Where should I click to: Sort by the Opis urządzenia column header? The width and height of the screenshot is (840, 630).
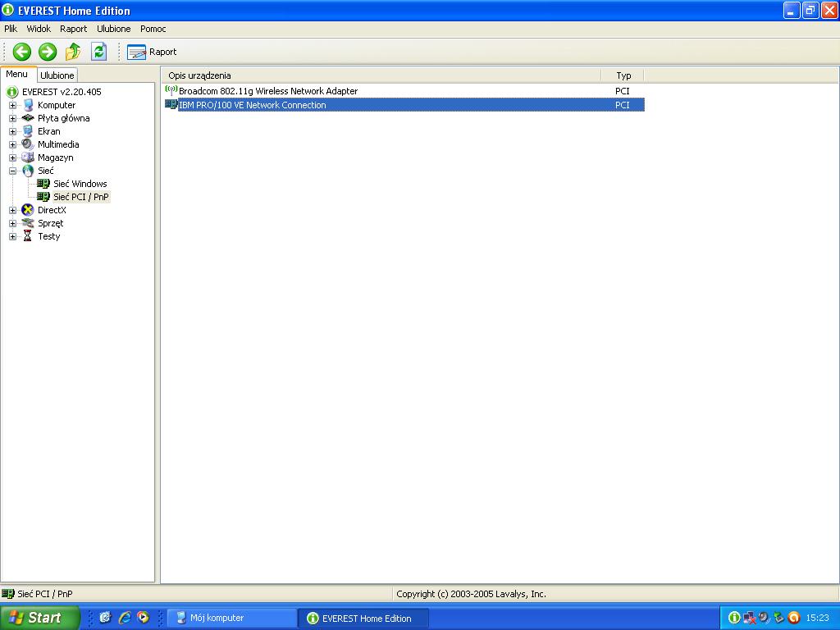coord(381,75)
